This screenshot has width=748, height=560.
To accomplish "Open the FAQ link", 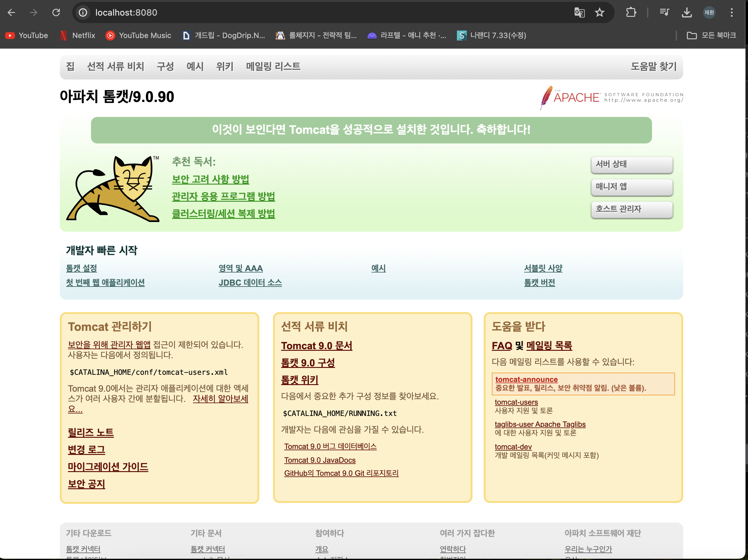I will [x=502, y=346].
